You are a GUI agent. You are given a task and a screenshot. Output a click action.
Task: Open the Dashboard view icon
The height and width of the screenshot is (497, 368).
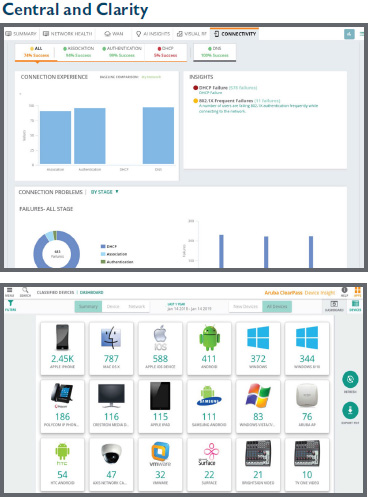coord(334,304)
